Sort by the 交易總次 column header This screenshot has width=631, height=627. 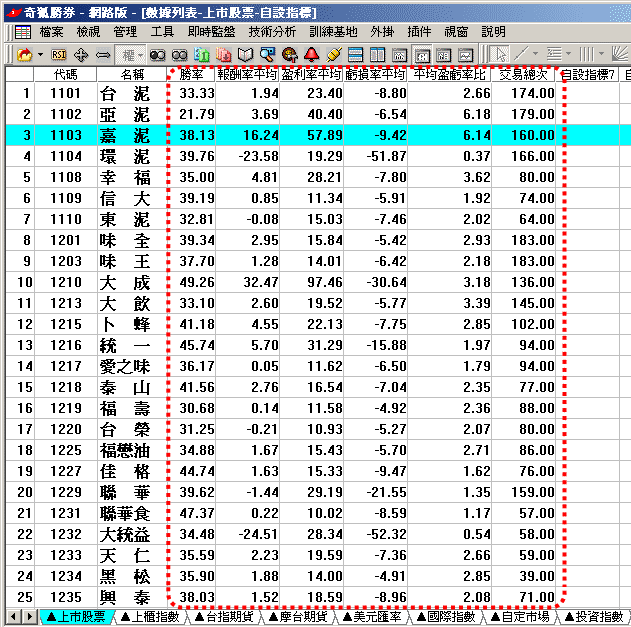[523, 74]
